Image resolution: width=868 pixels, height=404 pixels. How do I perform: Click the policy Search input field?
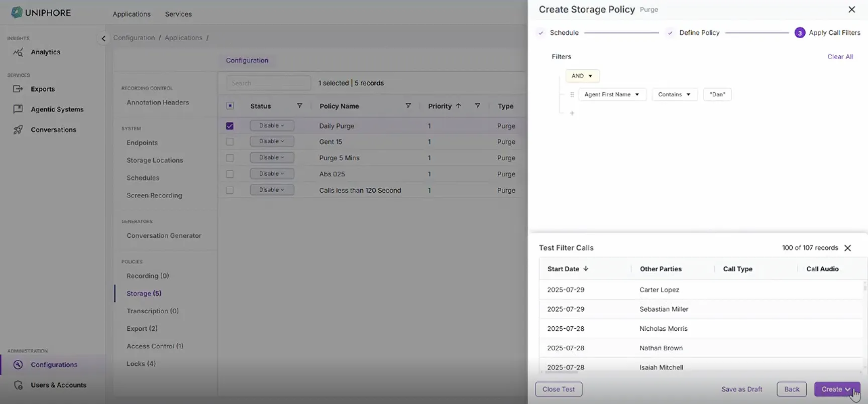(x=268, y=83)
